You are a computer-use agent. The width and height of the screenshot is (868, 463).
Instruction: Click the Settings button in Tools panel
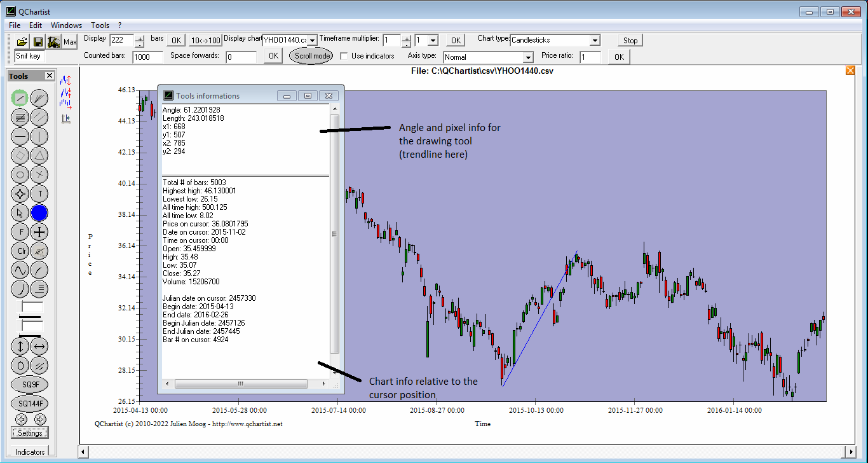tap(30, 433)
